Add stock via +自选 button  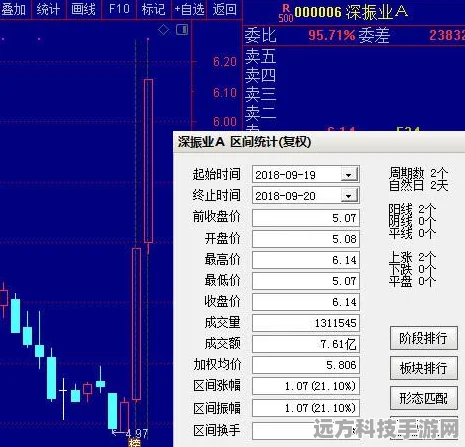(x=189, y=9)
